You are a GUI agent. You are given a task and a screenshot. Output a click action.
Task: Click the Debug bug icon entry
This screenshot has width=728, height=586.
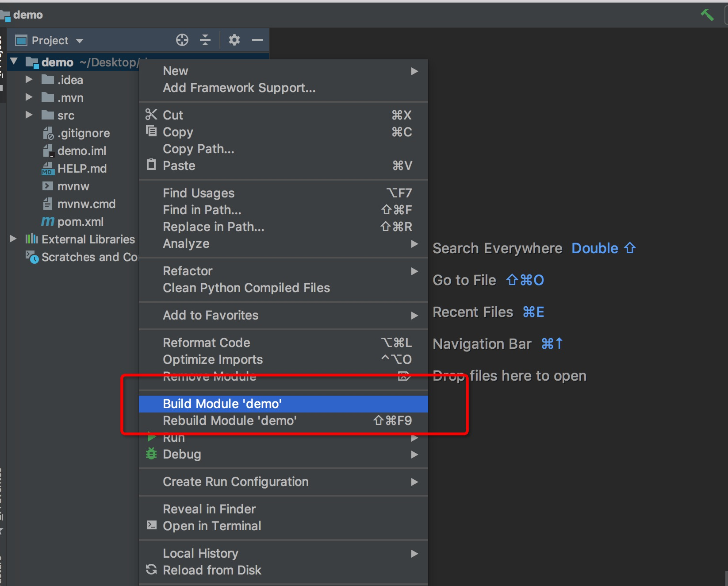[181, 454]
